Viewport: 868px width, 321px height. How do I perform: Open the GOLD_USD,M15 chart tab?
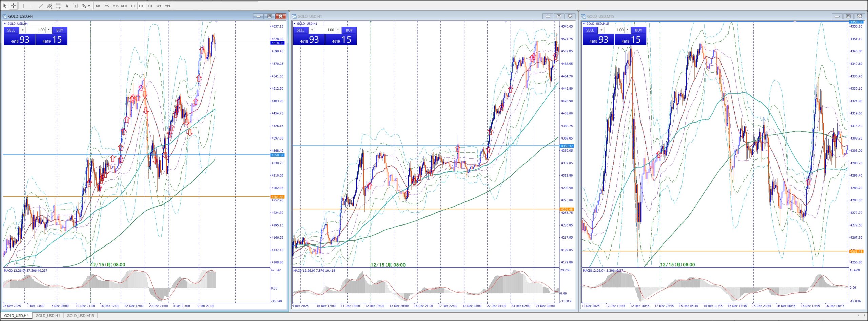80,316
